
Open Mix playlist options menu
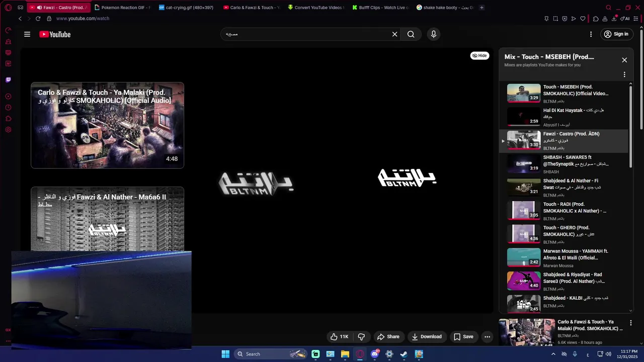click(x=624, y=74)
